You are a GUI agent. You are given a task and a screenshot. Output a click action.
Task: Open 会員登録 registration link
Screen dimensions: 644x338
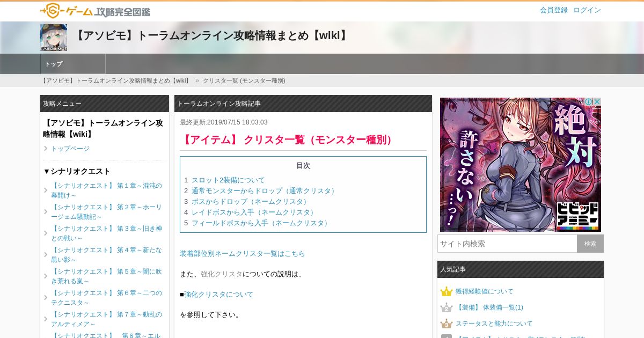point(554,10)
